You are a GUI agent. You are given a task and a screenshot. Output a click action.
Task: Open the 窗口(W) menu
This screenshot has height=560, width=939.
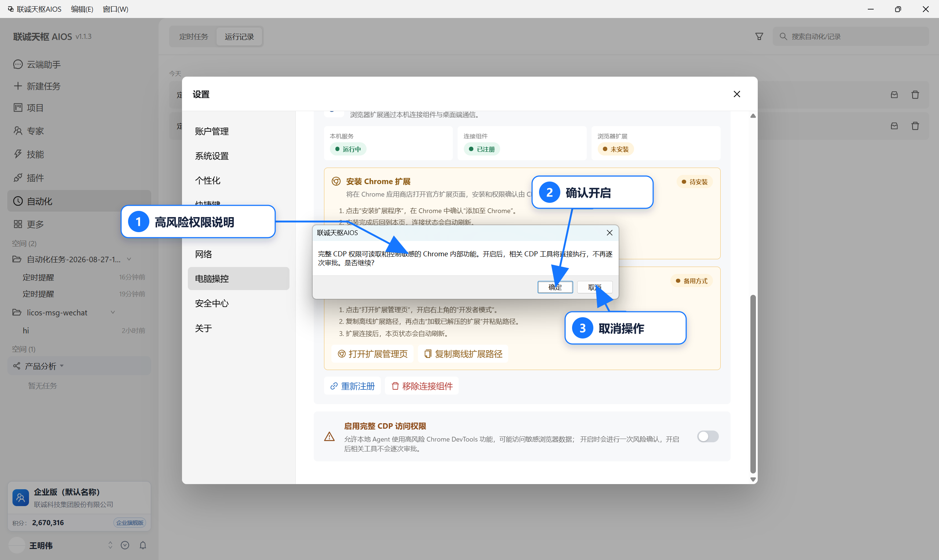pyautogui.click(x=116, y=9)
